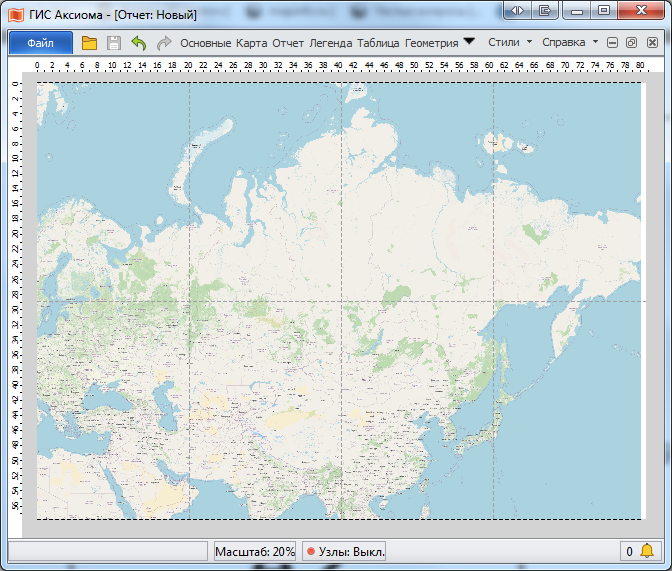
Task: Minimize the inner report document window
Action: click(613, 43)
